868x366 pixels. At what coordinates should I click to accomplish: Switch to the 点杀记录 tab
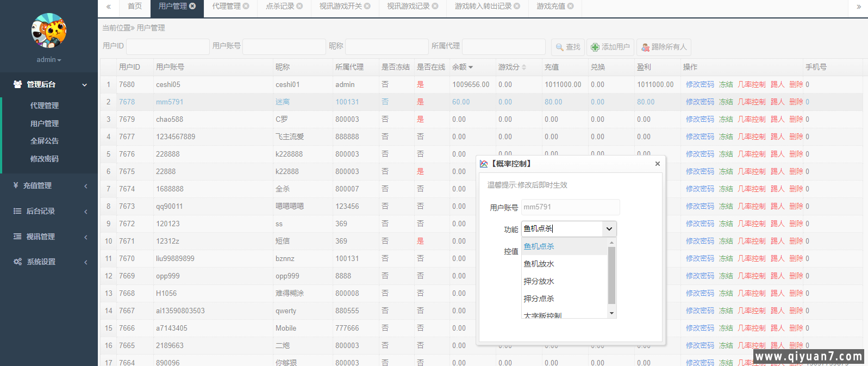coord(280,7)
